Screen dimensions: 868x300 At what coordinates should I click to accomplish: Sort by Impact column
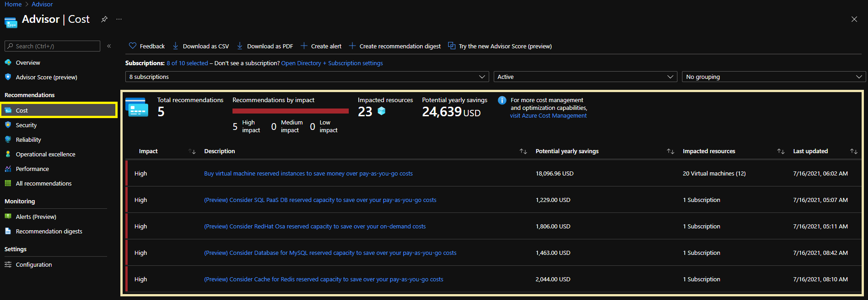(x=192, y=151)
